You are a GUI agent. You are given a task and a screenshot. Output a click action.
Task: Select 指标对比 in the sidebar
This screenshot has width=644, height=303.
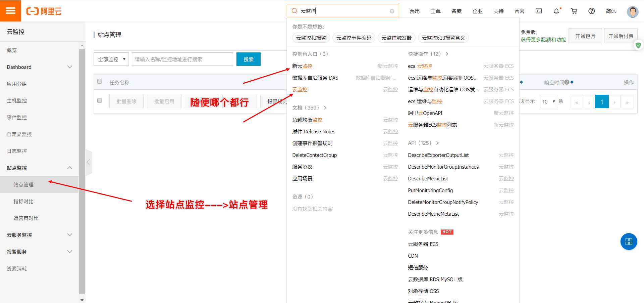(23, 202)
